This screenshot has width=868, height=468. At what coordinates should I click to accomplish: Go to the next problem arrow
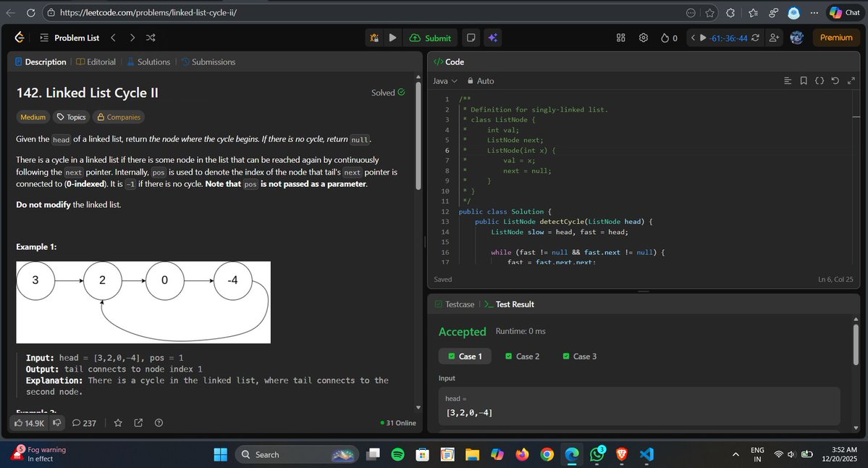pos(132,38)
